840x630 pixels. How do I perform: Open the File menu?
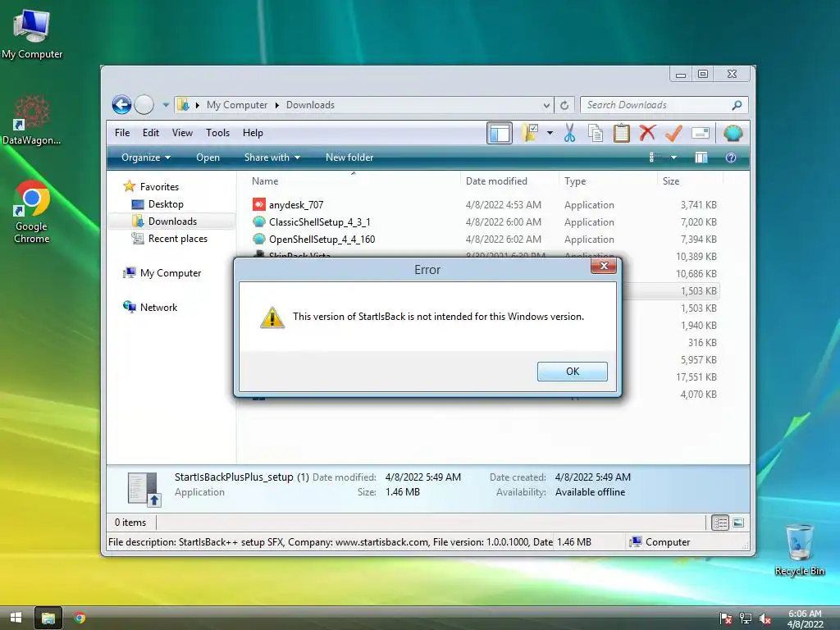(x=122, y=133)
